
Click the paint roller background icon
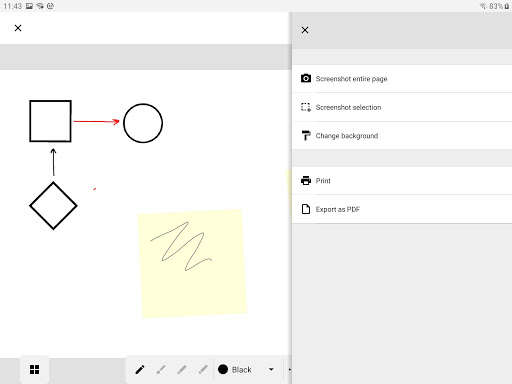(306, 135)
